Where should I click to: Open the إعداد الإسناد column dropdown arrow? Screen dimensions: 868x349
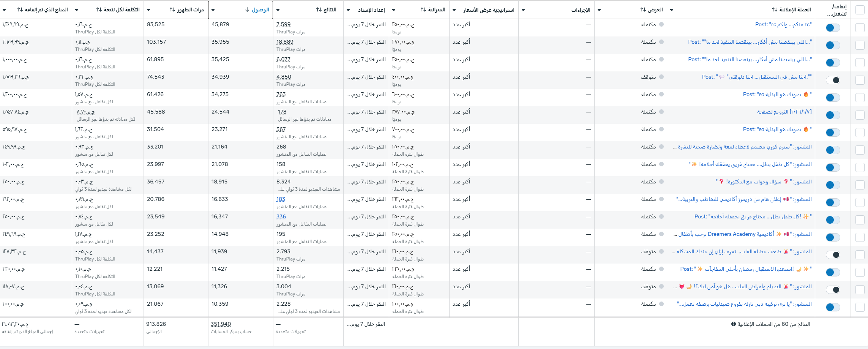(x=348, y=10)
